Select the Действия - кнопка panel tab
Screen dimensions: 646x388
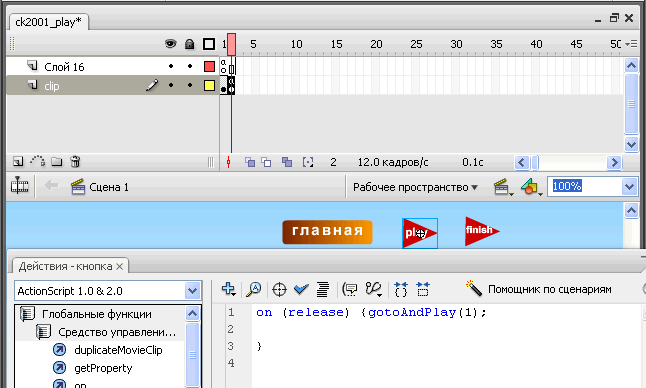(x=66, y=266)
